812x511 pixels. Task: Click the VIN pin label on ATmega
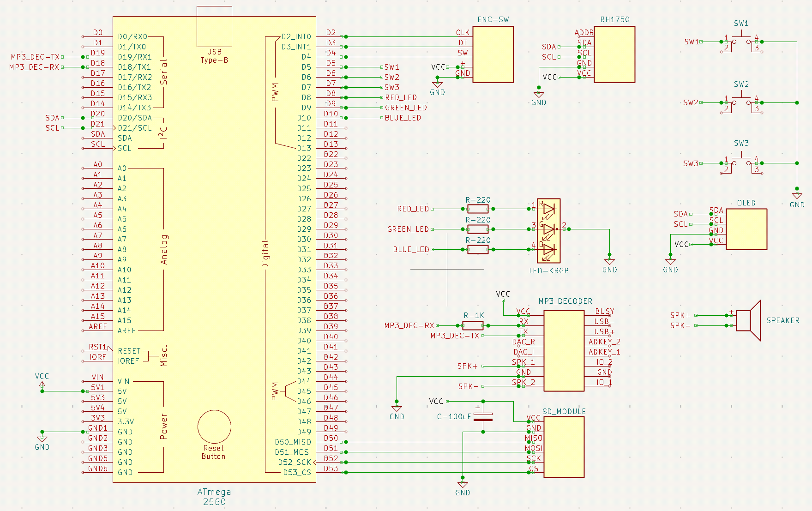pyautogui.click(x=123, y=381)
